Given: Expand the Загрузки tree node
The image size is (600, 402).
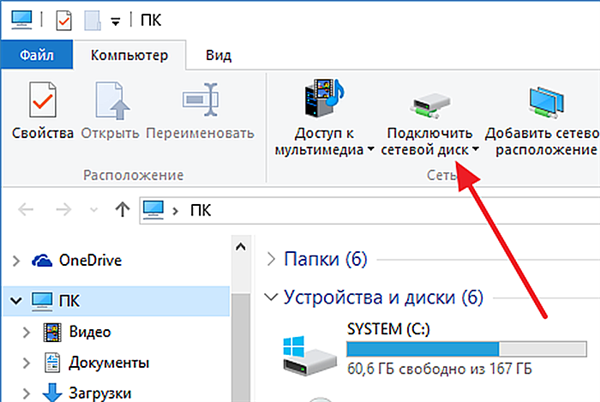Looking at the screenshot, I should pos(26,394).
